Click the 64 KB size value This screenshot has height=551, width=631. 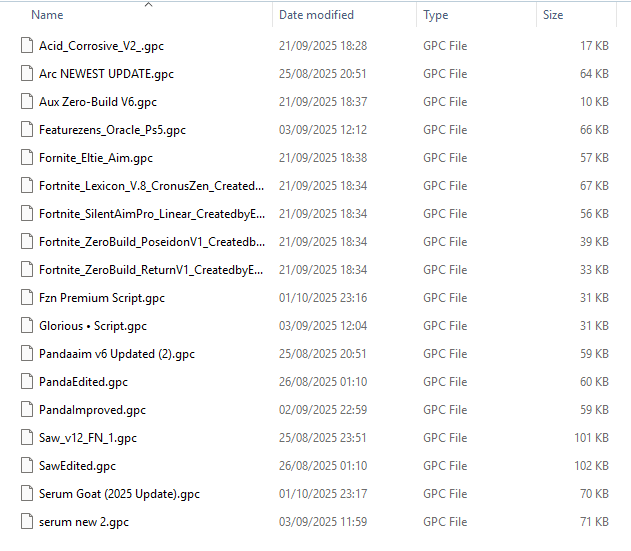tap(594, 74)
